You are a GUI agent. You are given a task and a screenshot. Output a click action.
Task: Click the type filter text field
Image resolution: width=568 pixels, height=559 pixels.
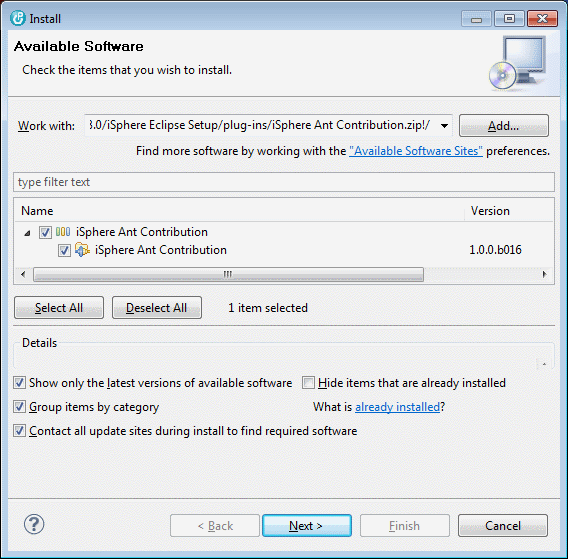pos(284,182)
